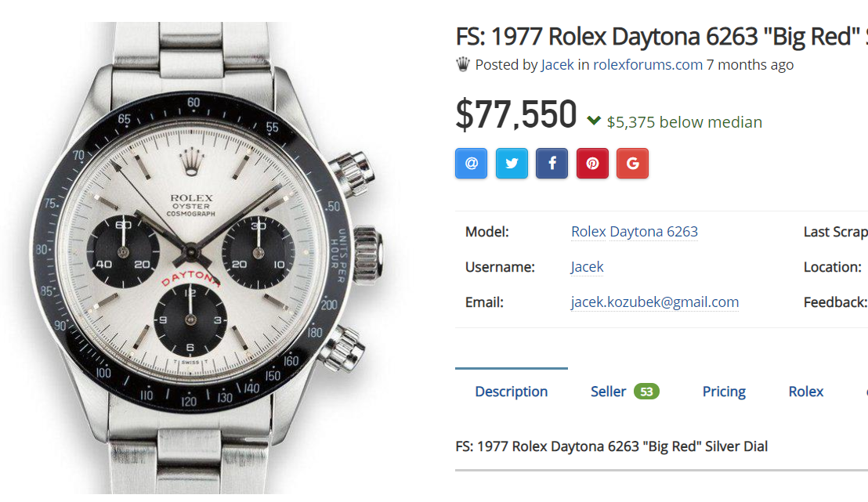Click the $5,375 below median text
This screenshot has width=868, height=502.
[x=684, y=122]
